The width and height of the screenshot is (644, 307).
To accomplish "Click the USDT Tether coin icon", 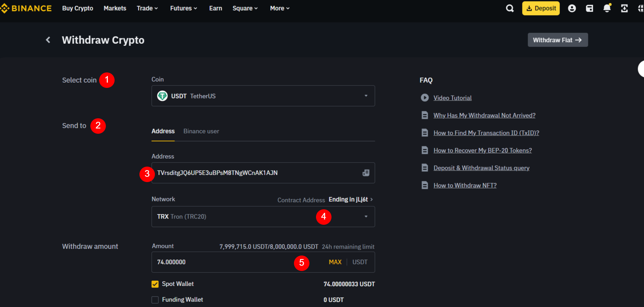I will pyautogui.click(x=162, y=96).
